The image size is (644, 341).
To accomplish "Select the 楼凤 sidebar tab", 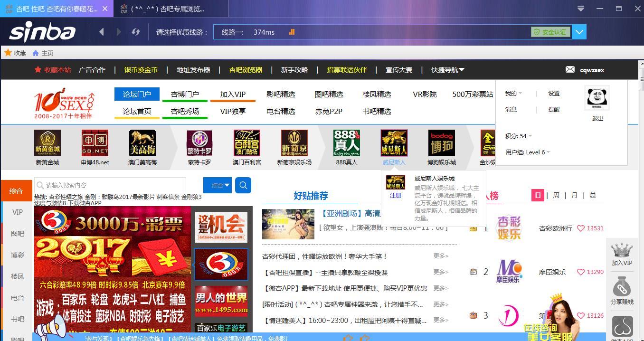I will click(17, 276).
